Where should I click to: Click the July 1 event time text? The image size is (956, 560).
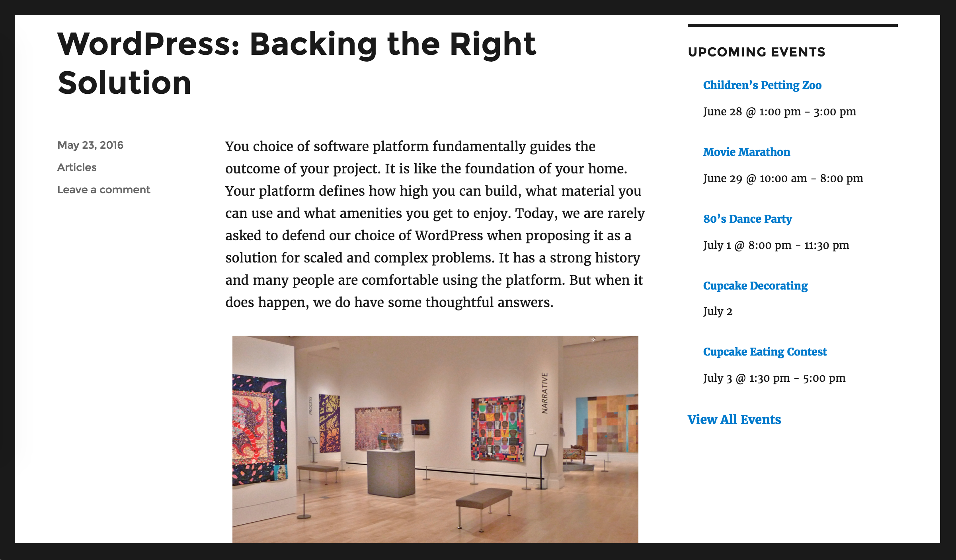[x=776, y=245]
